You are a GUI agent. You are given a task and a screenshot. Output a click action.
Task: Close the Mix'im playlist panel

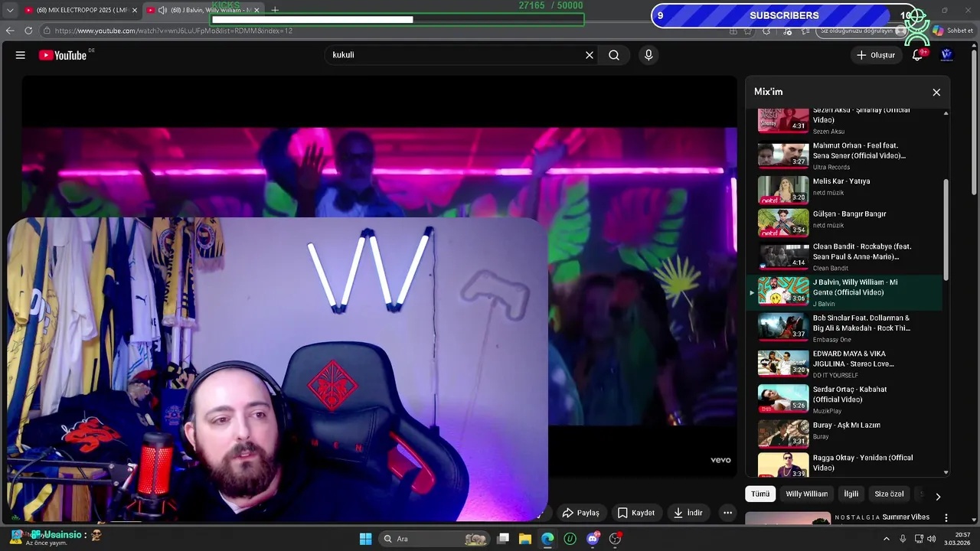pos(936,92)
